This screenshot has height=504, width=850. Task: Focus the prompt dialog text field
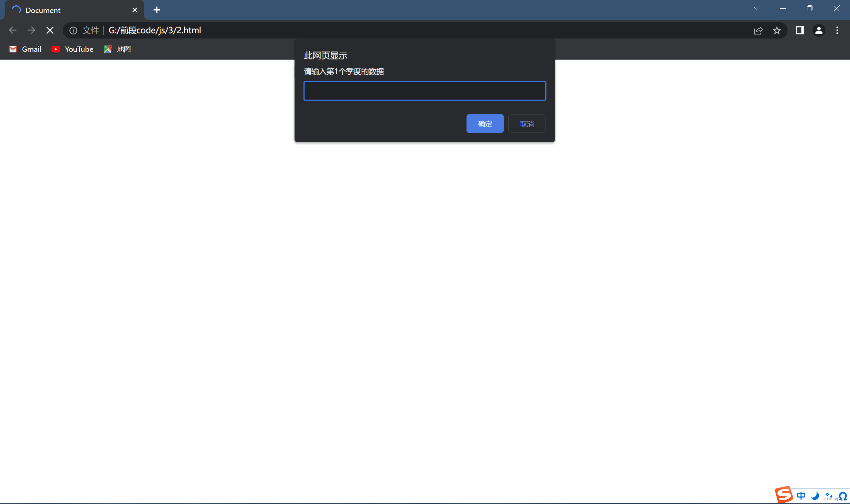click(x=424, y=91)
